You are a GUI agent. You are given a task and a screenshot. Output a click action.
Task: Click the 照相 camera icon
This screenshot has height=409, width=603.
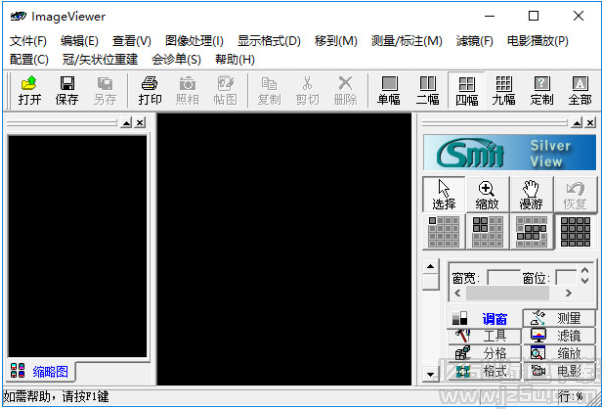[x=187, y=91]
